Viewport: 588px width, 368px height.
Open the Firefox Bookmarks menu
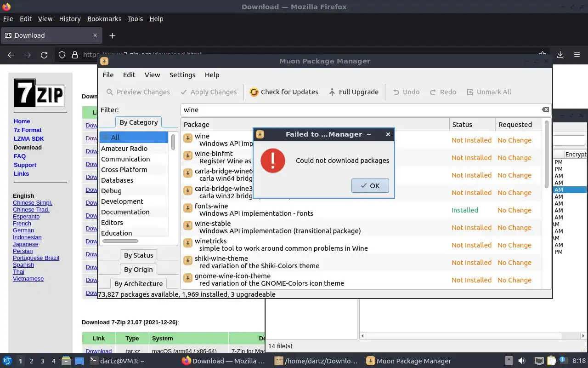[x=104, y=19]
